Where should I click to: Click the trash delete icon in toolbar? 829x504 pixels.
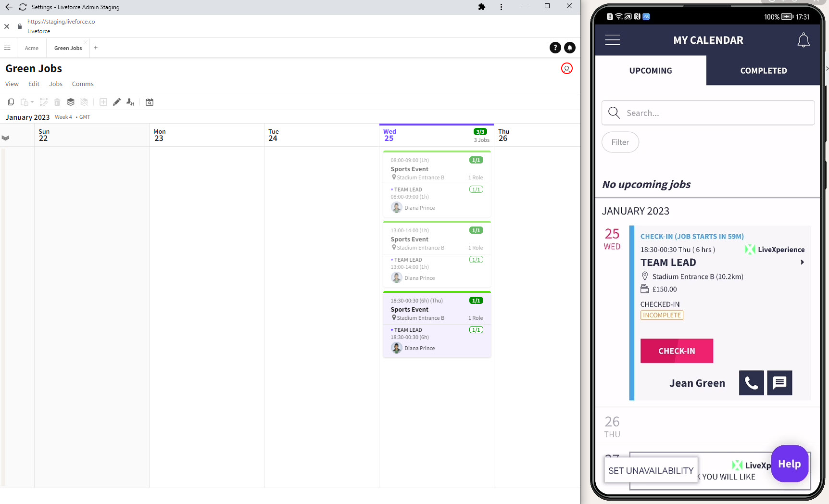(x=57, y=102)
